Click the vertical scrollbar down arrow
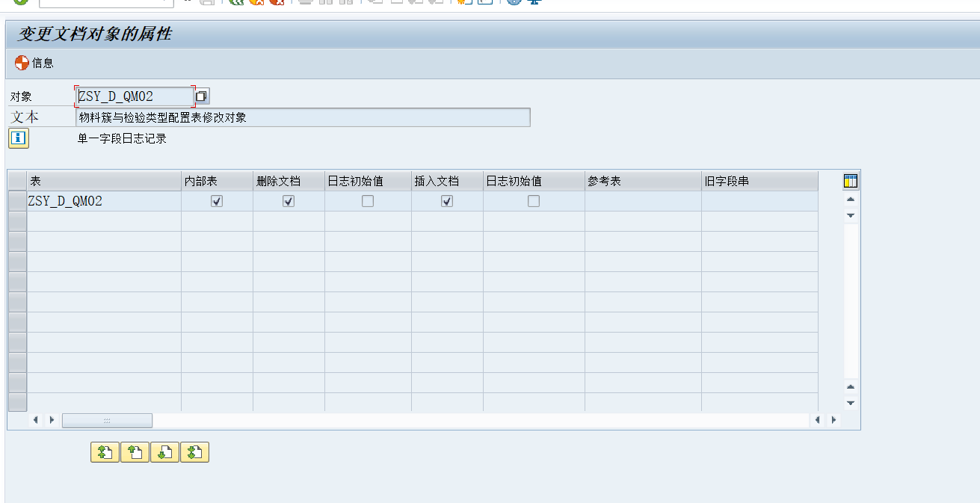 point(850,403)
